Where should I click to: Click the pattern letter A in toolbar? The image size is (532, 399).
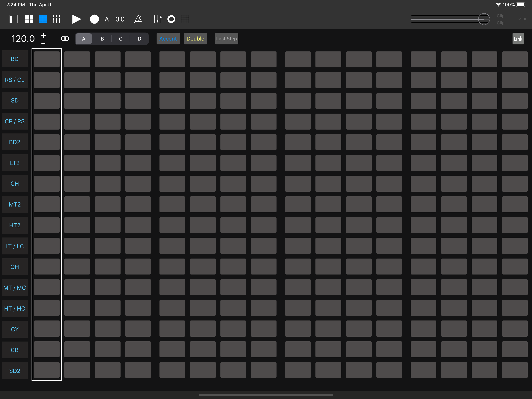point(107,19)
